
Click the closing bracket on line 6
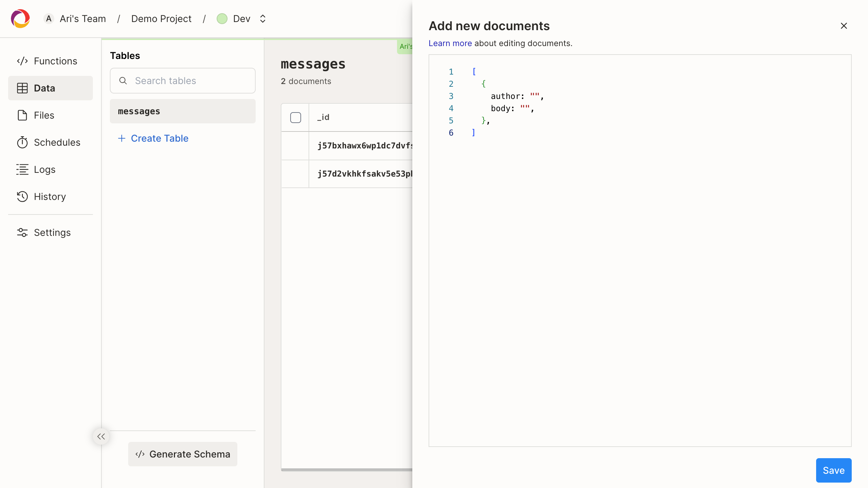click(x=474, y=133)
